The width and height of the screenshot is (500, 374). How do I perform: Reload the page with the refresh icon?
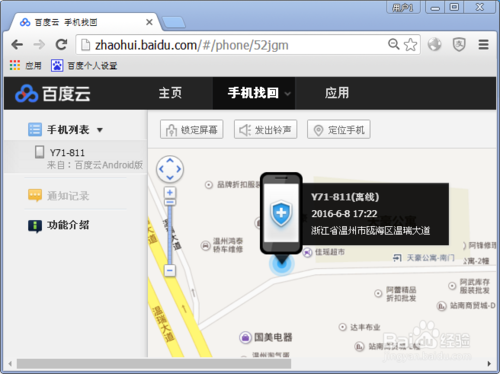(61, 44)
